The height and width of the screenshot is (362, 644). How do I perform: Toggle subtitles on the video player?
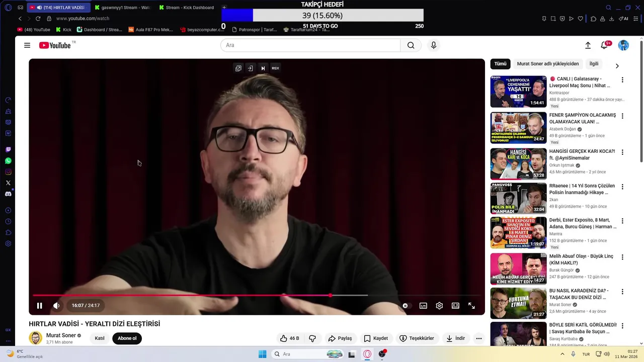pos(423,306)
